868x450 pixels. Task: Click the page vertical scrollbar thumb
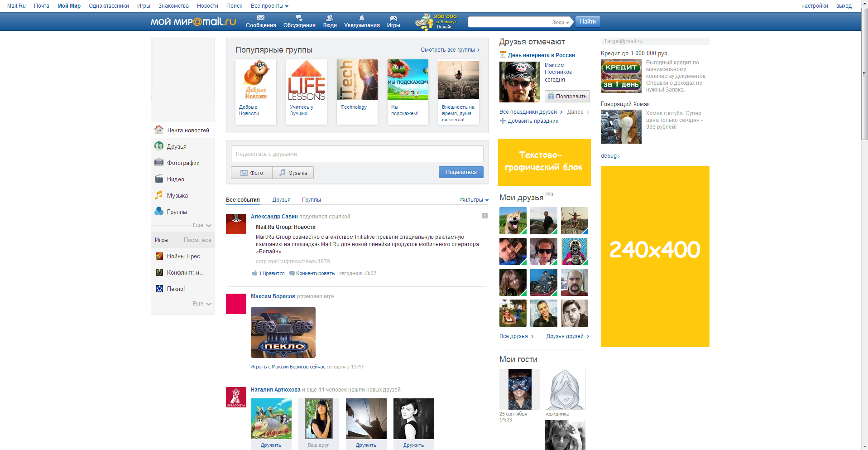[x=864, y=75]
